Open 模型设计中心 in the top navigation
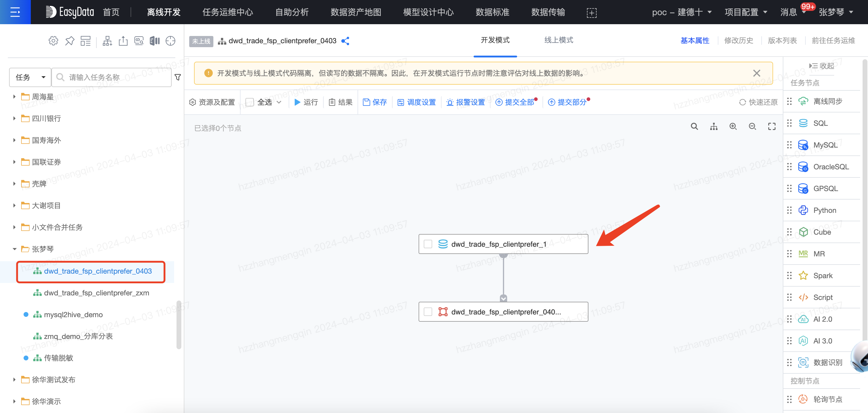Image resolution: width=868 pixels, height=413 pixels. [428, 12]
